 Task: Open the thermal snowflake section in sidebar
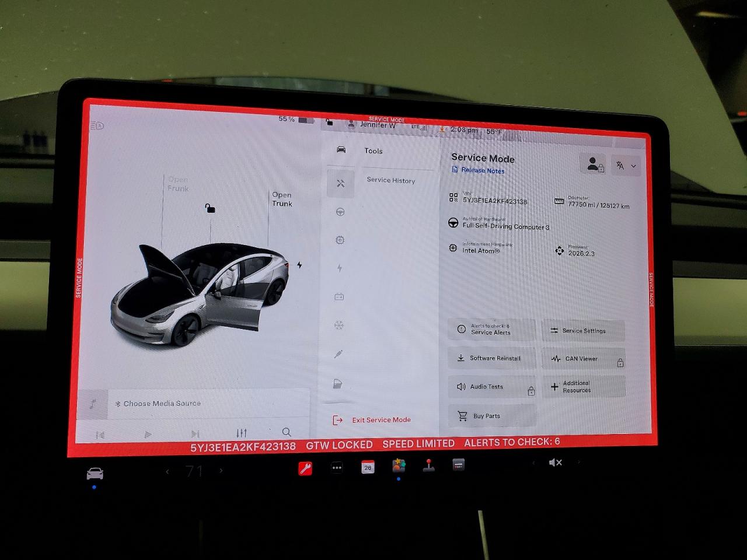coord(339,325)
